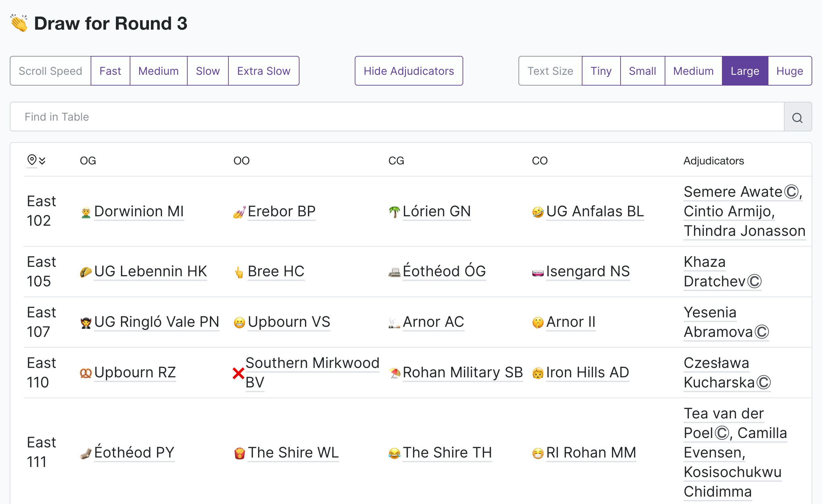This screenshot has height=504, width=822.
Task: Choose Fast scroll speed
Action: pos(110,71)
